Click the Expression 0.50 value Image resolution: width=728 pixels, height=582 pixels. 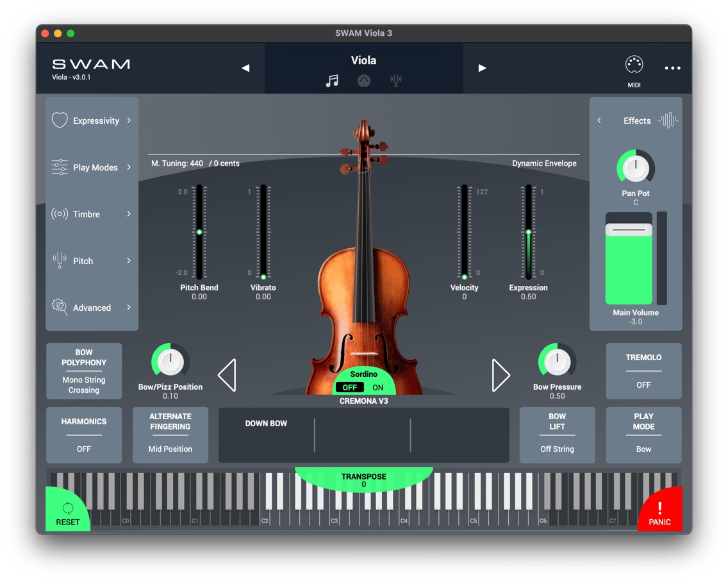tap(528, 297)
